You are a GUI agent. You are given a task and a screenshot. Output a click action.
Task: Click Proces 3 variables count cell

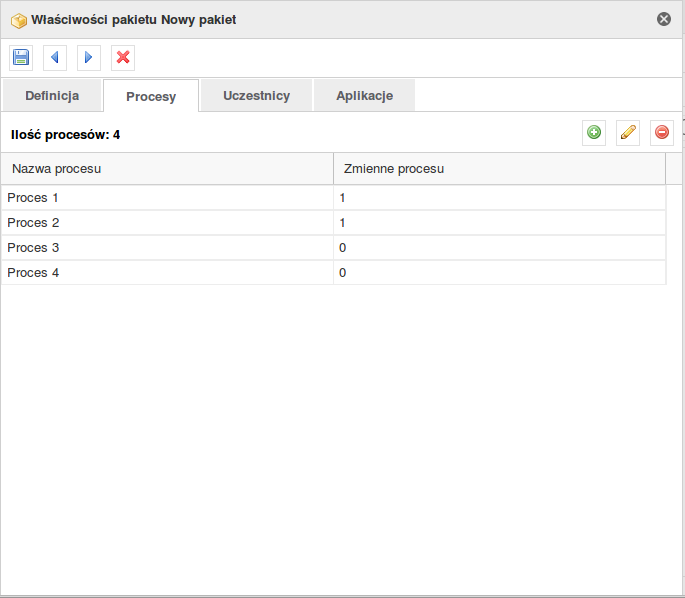(500, 248)
